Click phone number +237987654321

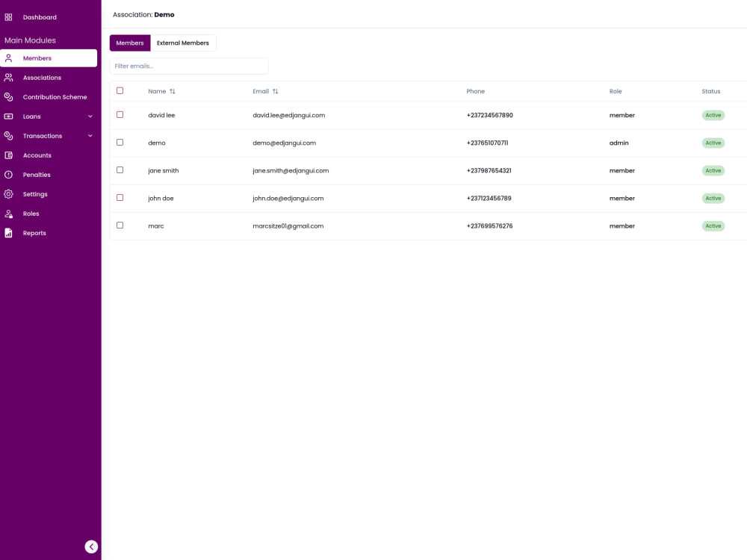[489, 170]
